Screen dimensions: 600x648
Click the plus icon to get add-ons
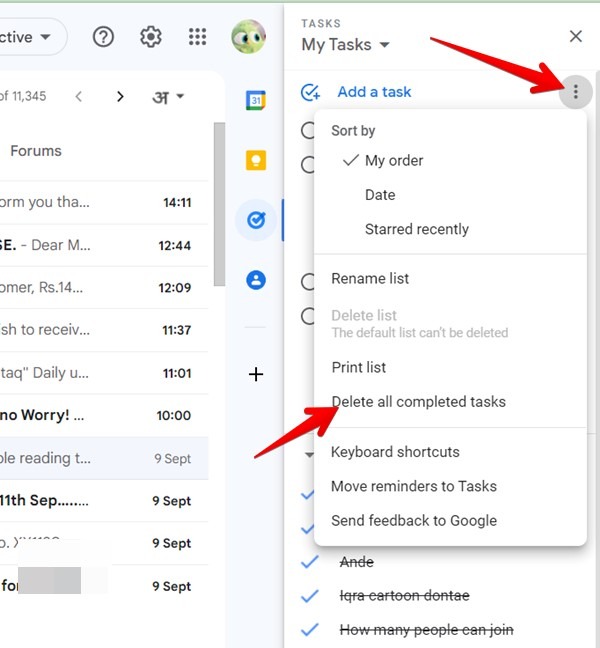coord(256,374)
